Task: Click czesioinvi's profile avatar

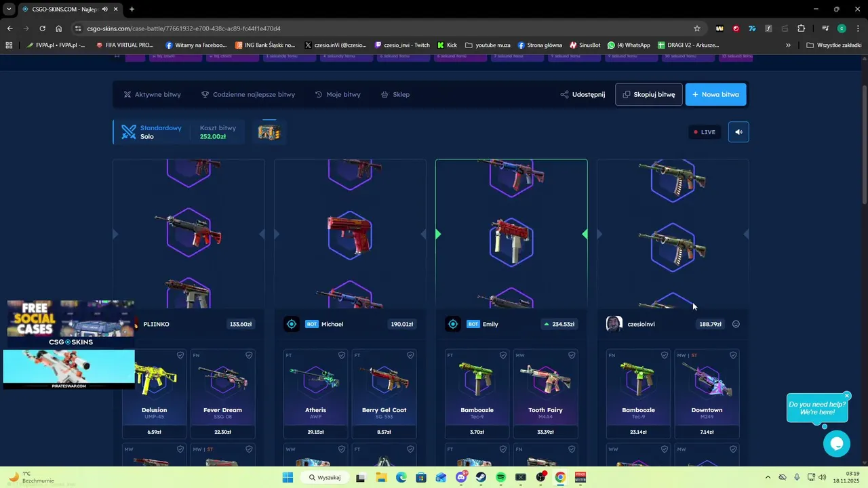Action: coord(614,324)
